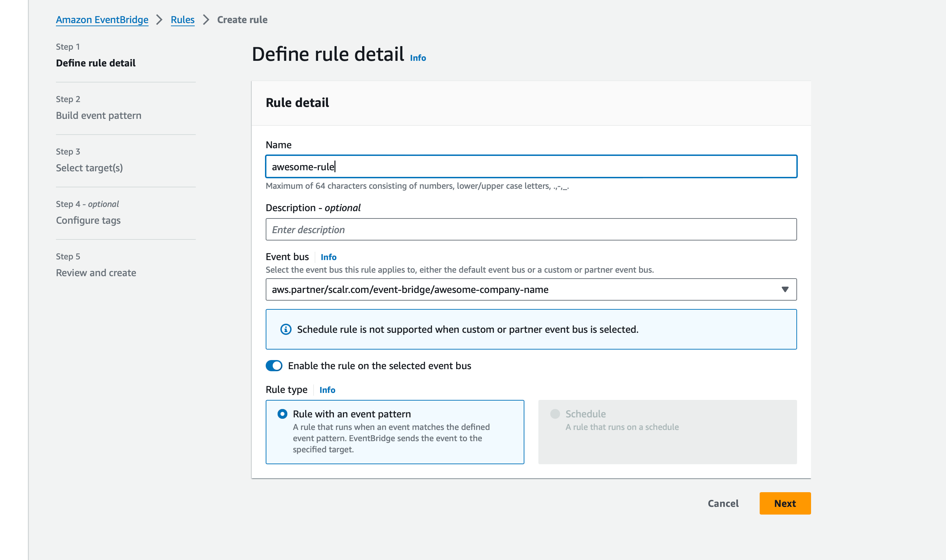
Task: Focus the Enter description input field
Action: pyautogui.click(x=531, y=229)
